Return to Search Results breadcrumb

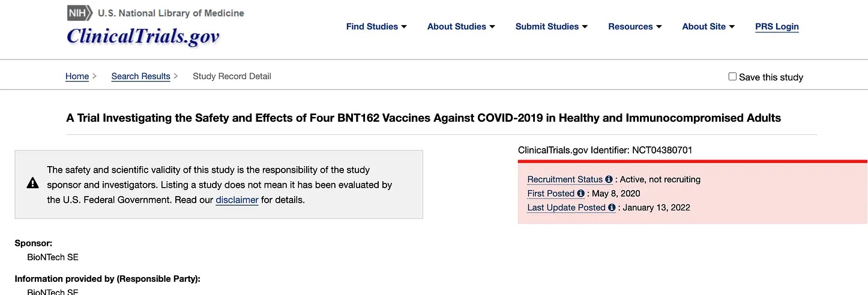click(140, 76)
